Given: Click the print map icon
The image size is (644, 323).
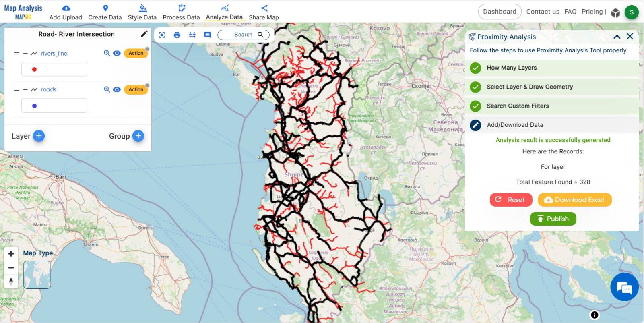Looking at the screenshot, I should point(177,35).
